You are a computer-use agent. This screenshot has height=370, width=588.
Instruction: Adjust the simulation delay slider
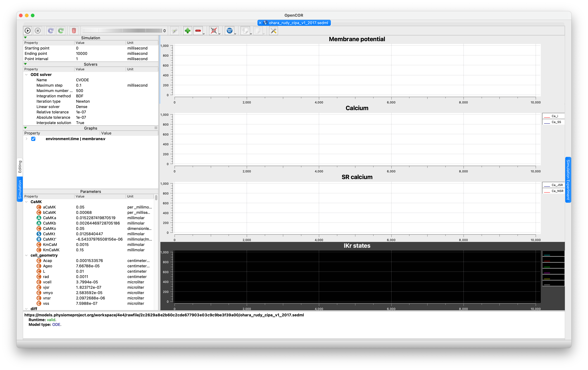click(122, 31)
